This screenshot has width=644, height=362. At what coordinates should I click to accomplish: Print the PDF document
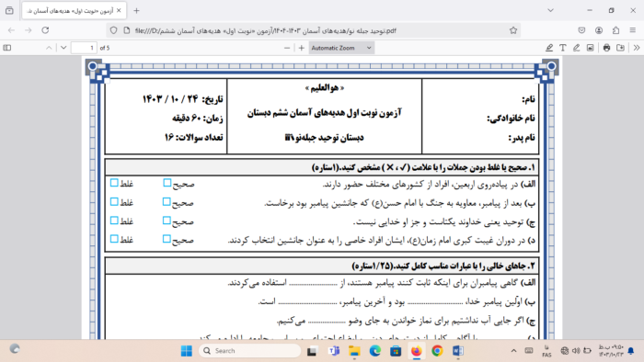click(x=606, y=48)
